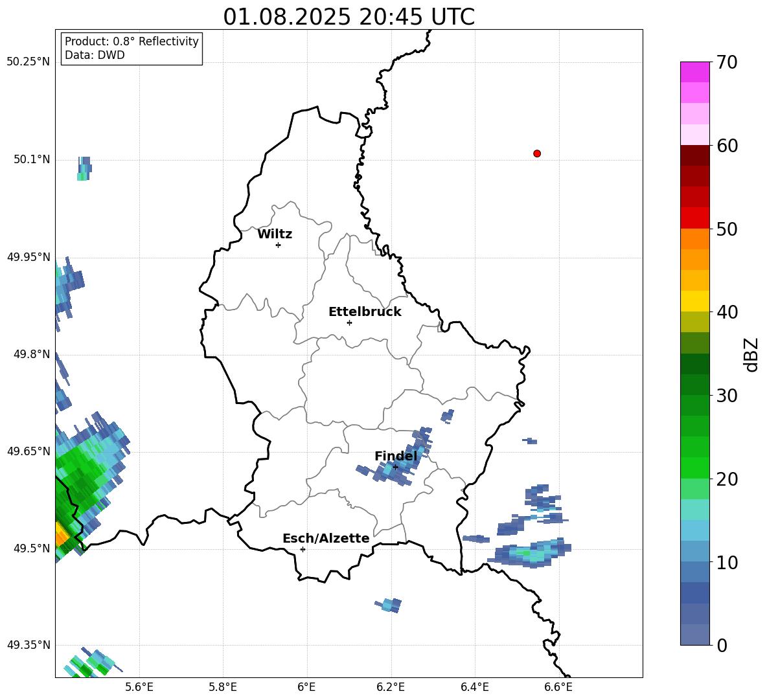Click the Product: 0.8° Reflectivity text

pos(132,41)
